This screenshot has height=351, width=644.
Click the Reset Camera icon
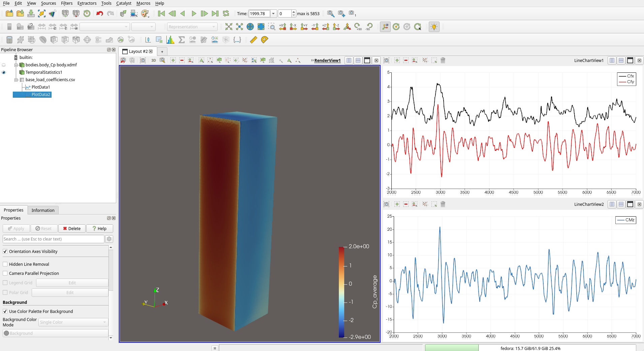[x=229, y=27]
